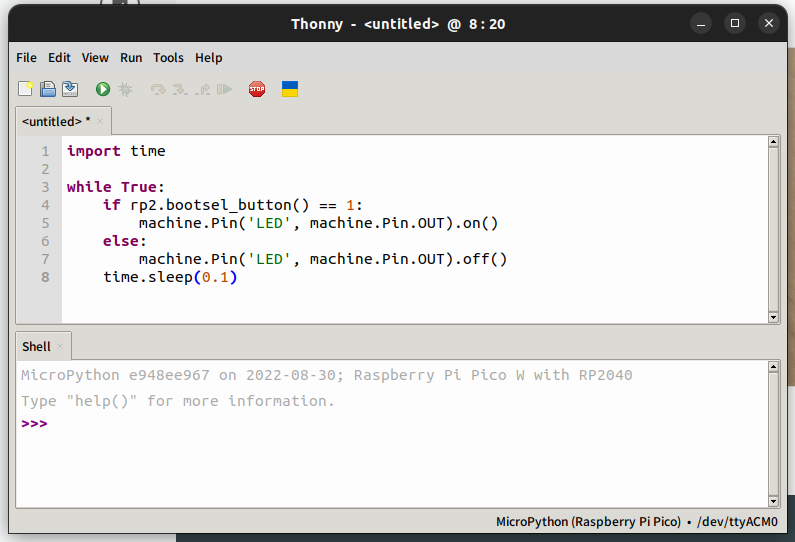Click the Save file icon

(x=70, y=89)
